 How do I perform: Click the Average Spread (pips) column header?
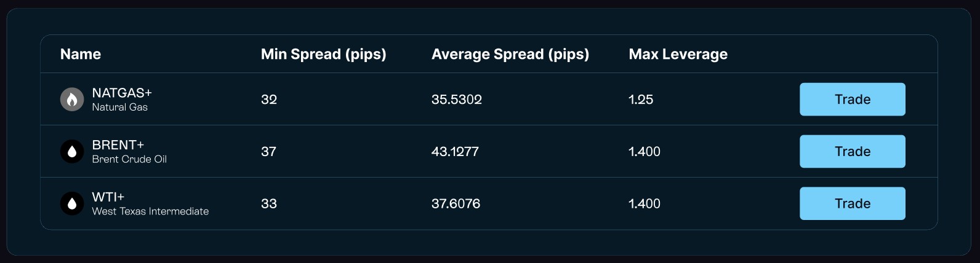510,54
